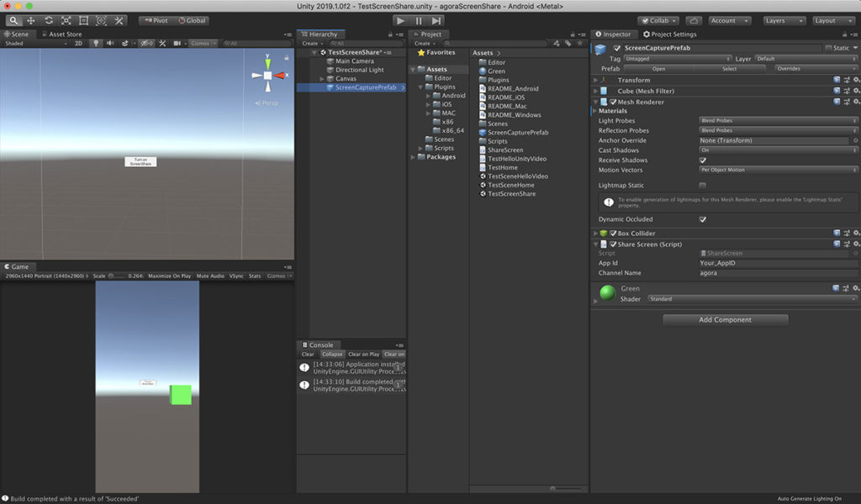Toggle Receive Shadows checkbox
This screenshot has width=861, height=504.
[x=702, y=160]
